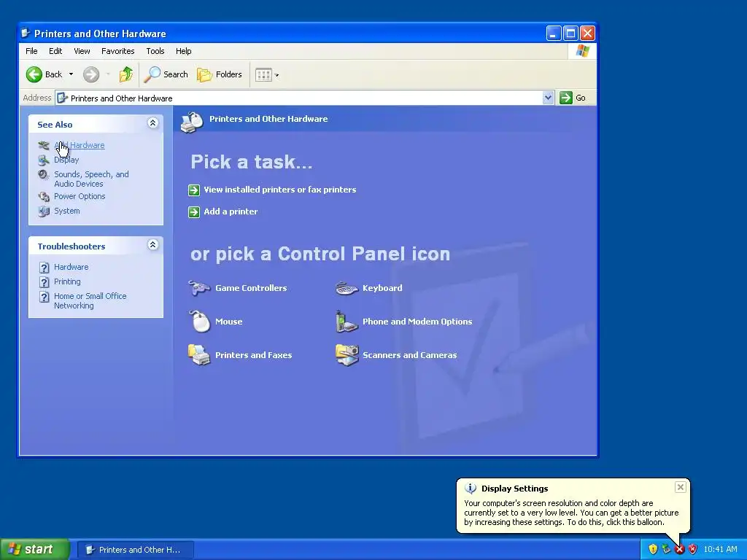Click the Windows flag logo in menu bar
The image size is (747, 560).
point(582,51)
